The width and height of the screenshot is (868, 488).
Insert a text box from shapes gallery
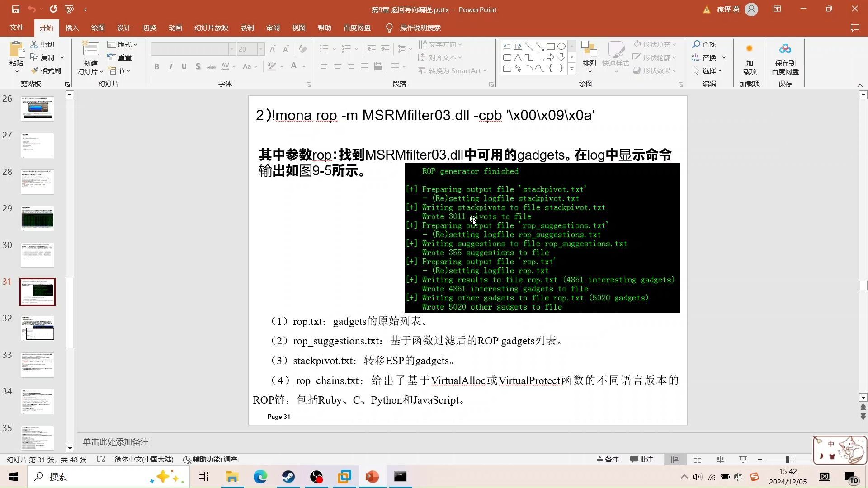click(507, 46)
